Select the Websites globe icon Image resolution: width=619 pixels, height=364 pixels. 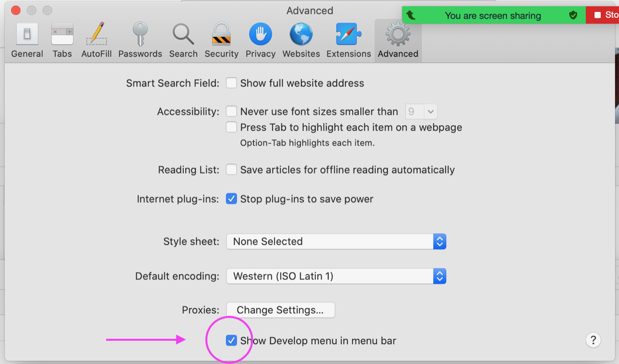[x=301, y=41]
